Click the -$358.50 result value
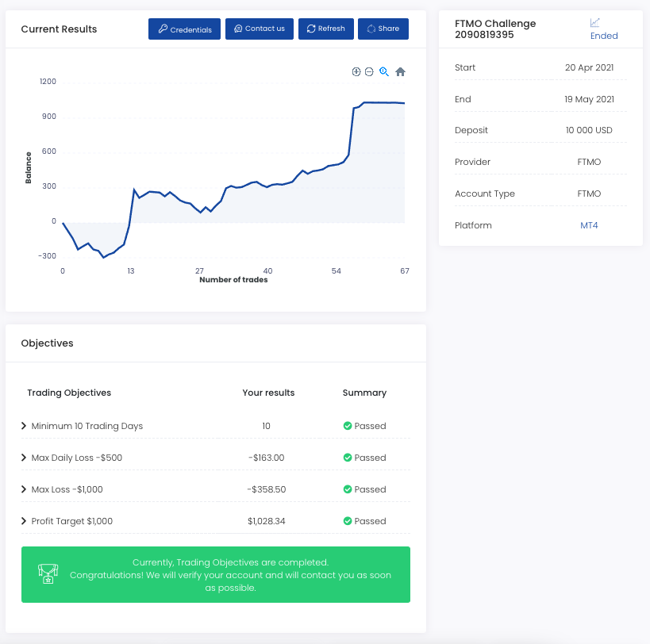This screenshot has width=650, height=644. tap(266, 489)
